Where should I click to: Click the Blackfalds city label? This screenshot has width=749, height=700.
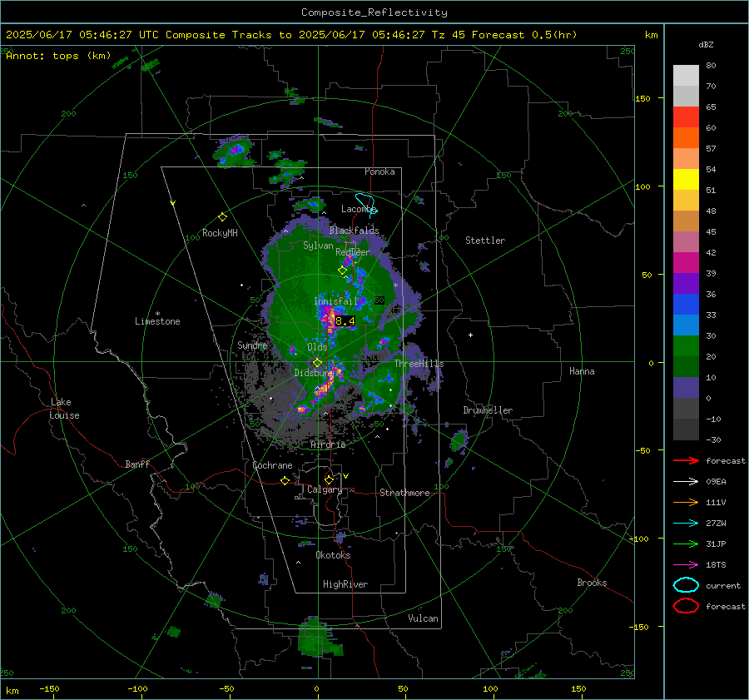[354, 231]
